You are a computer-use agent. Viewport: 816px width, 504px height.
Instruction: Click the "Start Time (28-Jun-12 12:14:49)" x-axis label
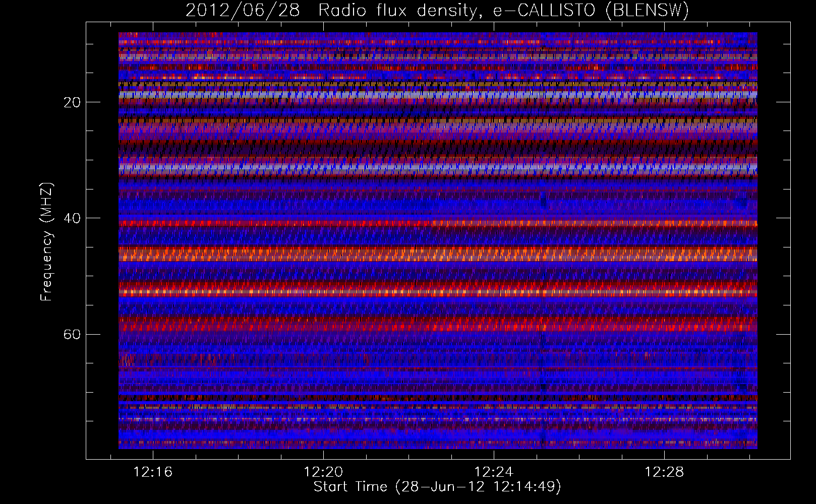[x=437, y=487]
